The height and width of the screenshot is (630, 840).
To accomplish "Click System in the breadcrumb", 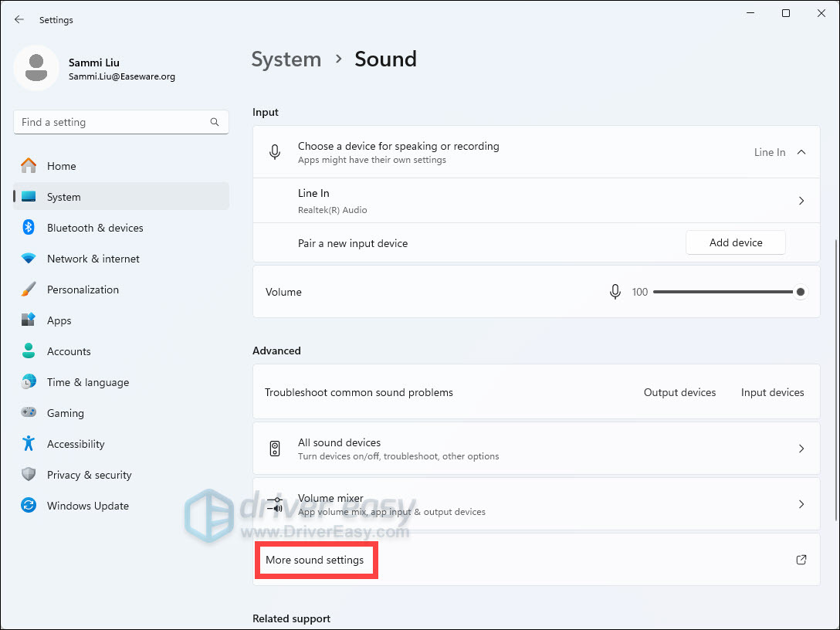I will pyautogui.click(x=286, y=59).
